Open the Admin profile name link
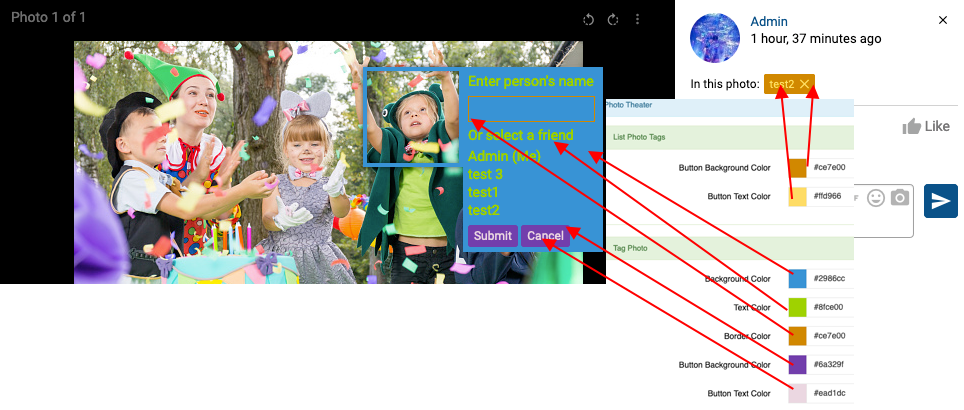The image size is (964, 410). tap(768, 22)
